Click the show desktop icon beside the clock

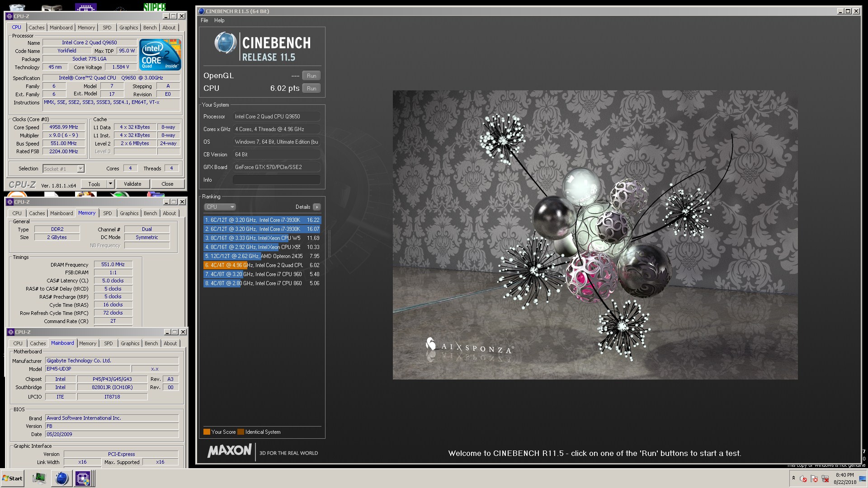(863, 479)
